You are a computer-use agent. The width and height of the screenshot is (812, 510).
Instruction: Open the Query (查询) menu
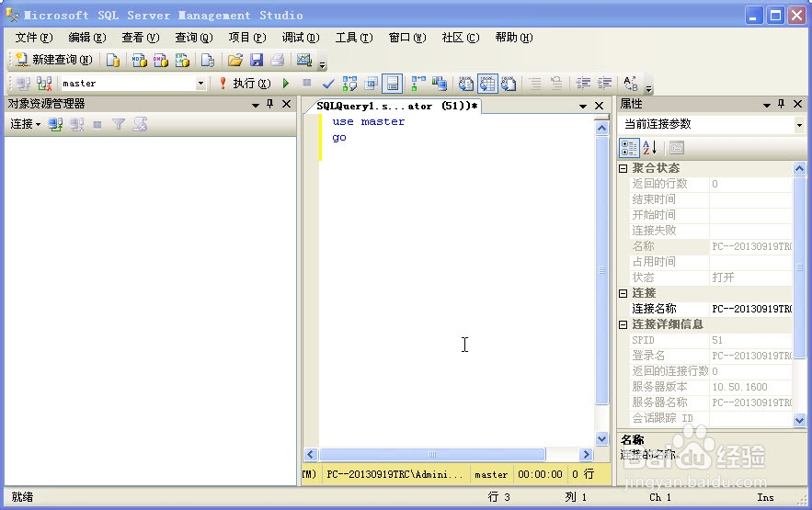coord(194,38)
